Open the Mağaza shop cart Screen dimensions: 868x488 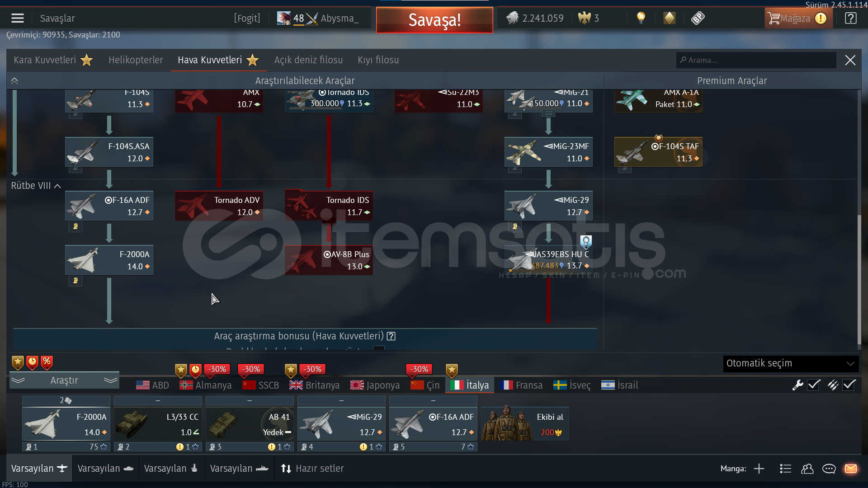798,18
